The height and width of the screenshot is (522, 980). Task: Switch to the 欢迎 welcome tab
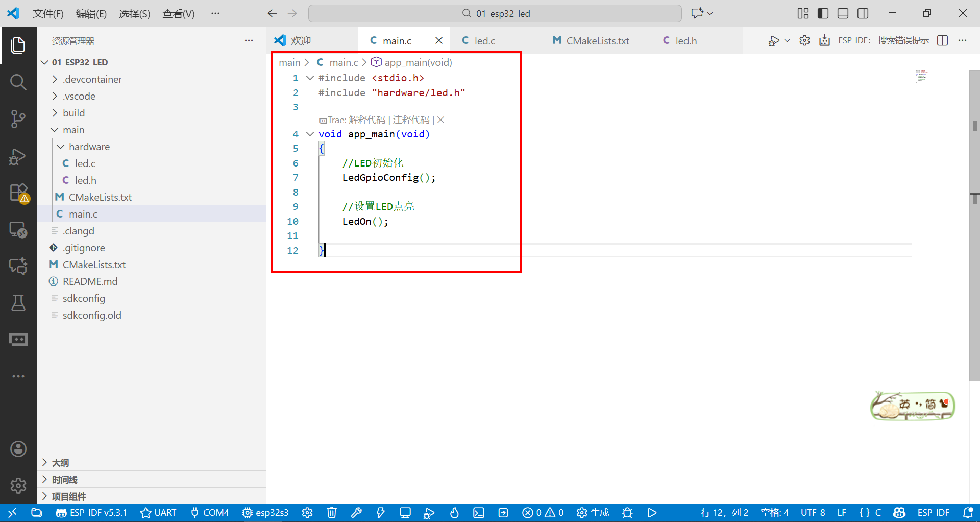tap(312, 40)
